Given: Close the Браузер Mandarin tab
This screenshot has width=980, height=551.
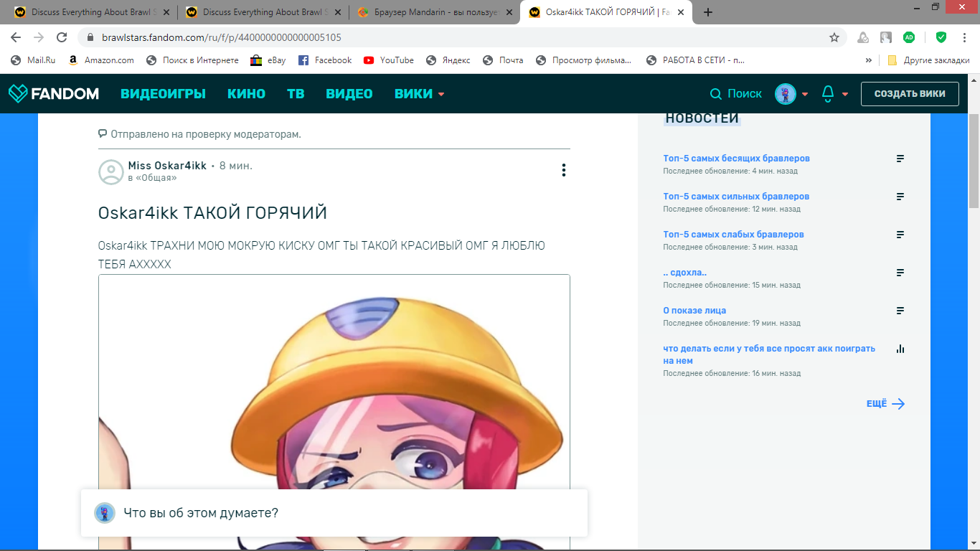Looking at the screenshot, I should point(509,12).
